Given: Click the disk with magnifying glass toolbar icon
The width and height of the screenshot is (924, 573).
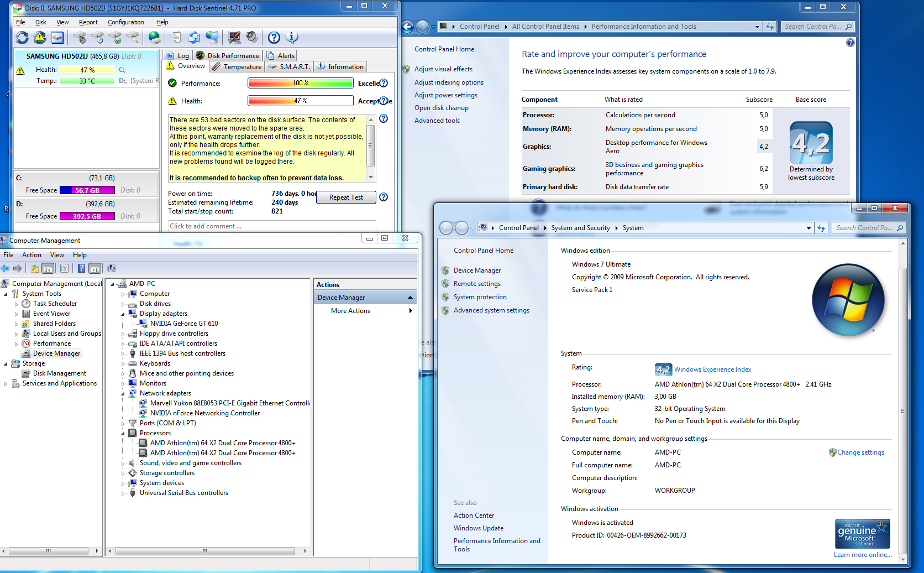Looking at the screenshot, I should point(133,38).
